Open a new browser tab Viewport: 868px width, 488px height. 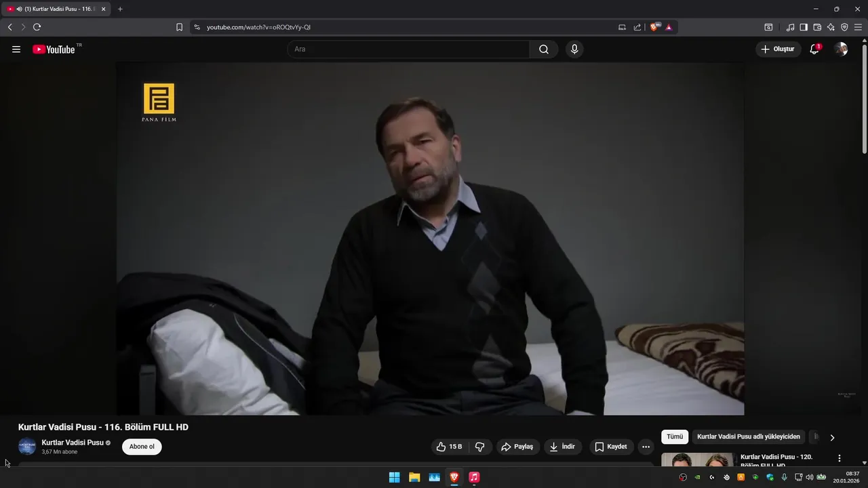[120, 9]
